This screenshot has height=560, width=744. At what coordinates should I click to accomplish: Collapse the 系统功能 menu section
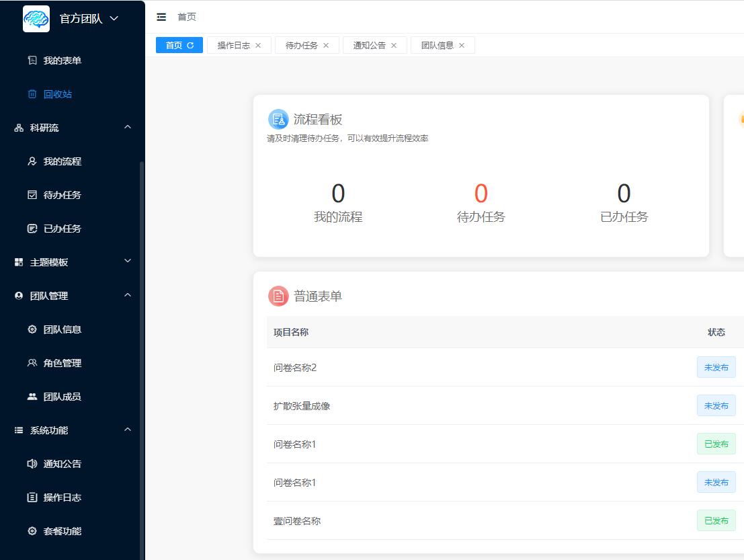[x=128, y=430]
